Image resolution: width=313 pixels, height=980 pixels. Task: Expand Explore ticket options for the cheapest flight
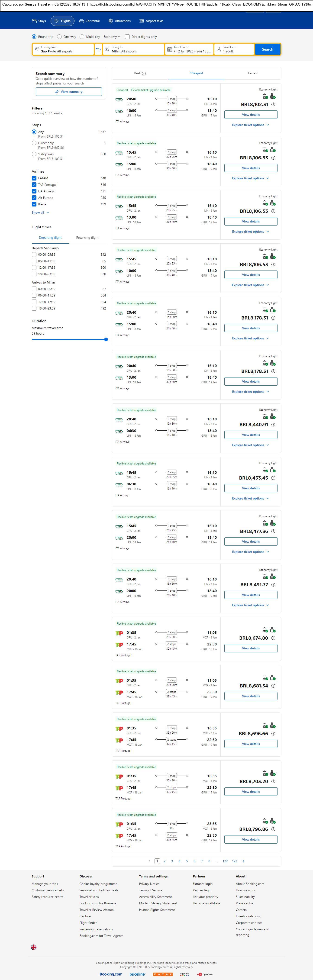click(x=250, y=125)
